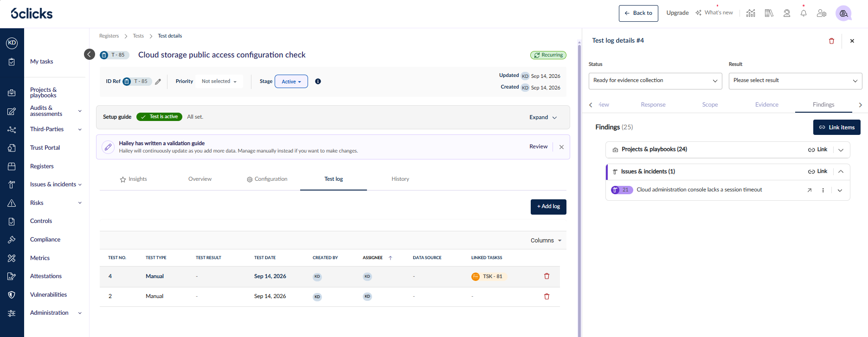Screen dimensions: 868x337
Task: Open the Issues & incidents sidebar icon
Action: pyautogui.click(x=12, y=184)
